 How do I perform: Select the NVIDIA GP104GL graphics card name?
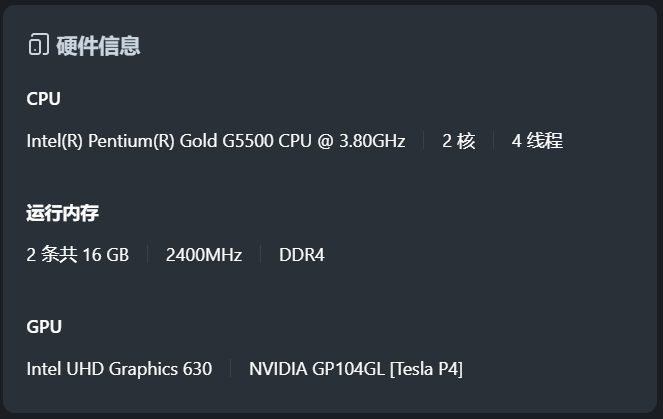(x=317, y=369)
